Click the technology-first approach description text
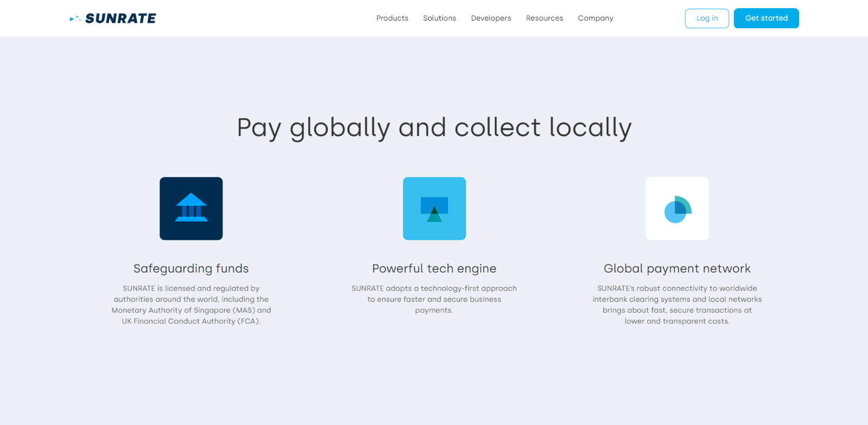Screen dimensions: 868x425 434,299
